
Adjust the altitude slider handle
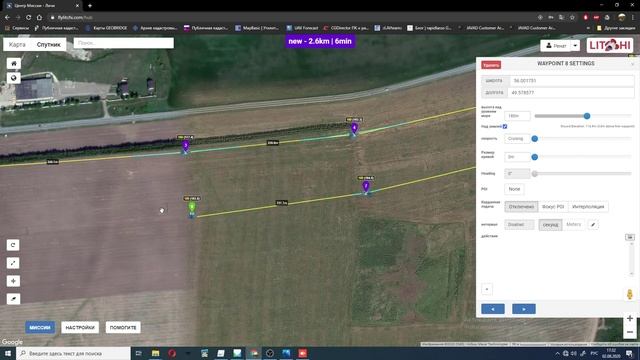point(587,116)
